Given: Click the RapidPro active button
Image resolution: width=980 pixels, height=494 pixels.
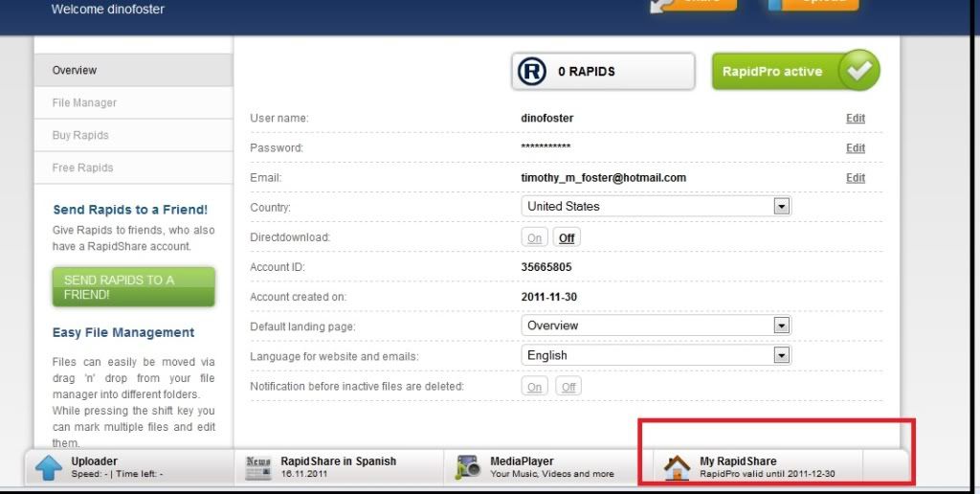Looking at the screenshot, I should coord(795,71).
